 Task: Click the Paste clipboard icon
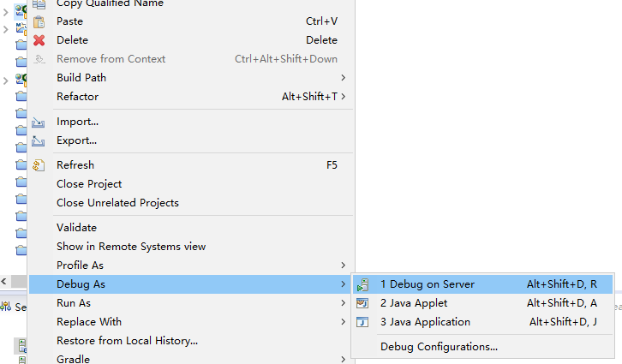point(39,21)
